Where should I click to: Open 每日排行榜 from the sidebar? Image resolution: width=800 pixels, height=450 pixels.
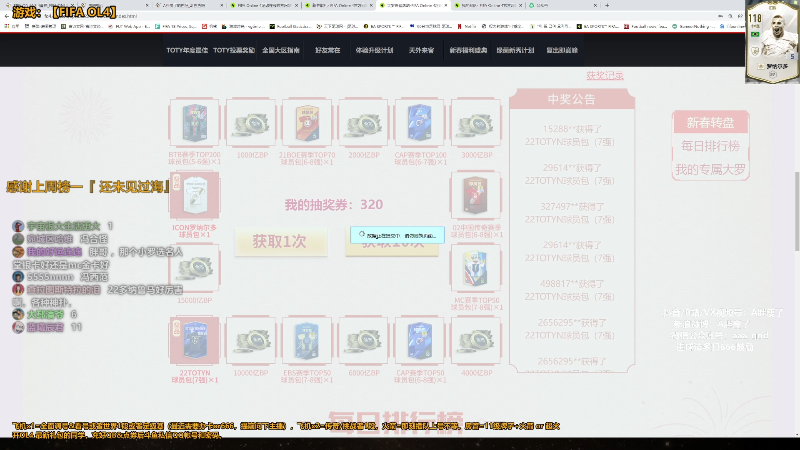click(x=710, y=146)
